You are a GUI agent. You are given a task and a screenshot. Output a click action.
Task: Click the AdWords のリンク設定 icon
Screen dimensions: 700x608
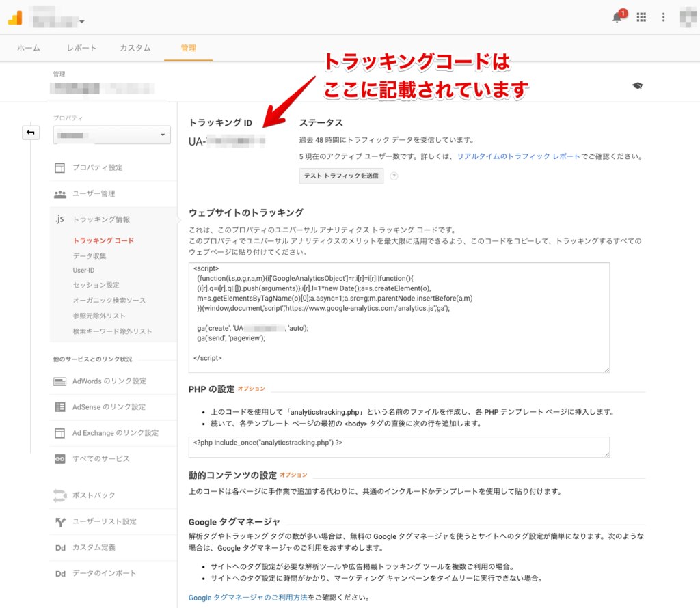[x=60, y=381]
